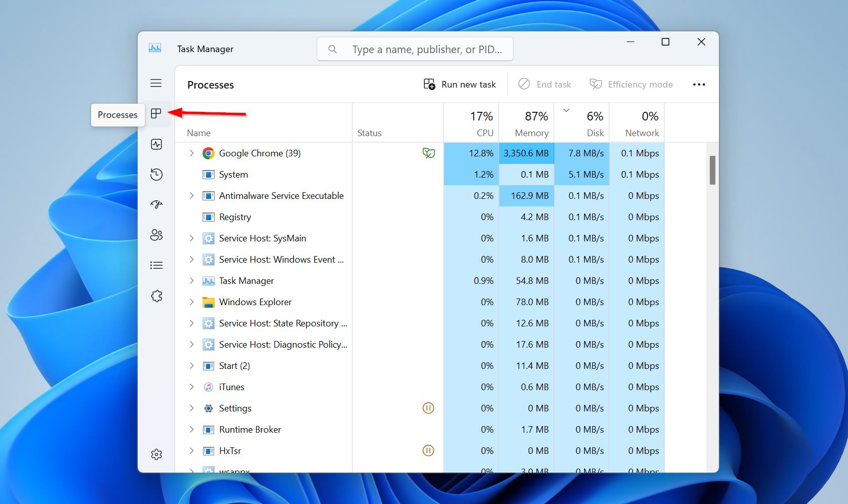Click the efficiency mode leaf icon for Chrome

[x=428, y=153]
